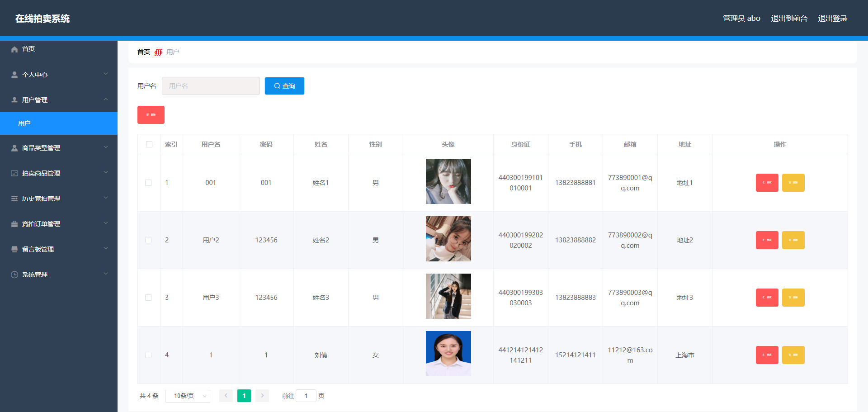This screenshot has height=412, width=868.
Task: Click the email 11212@163.com cell
Action: (x=630, y=355)
